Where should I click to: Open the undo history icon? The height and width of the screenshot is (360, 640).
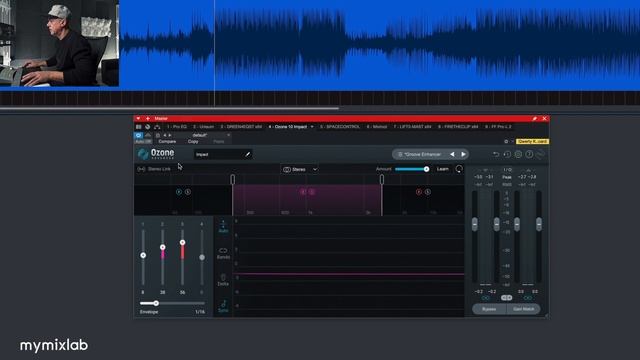[507, 154]
